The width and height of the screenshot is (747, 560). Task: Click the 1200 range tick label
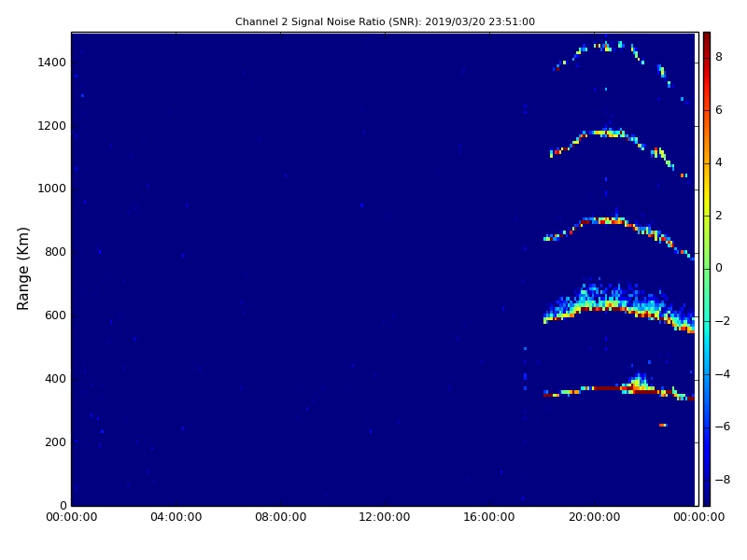click(x=52, y=126)
